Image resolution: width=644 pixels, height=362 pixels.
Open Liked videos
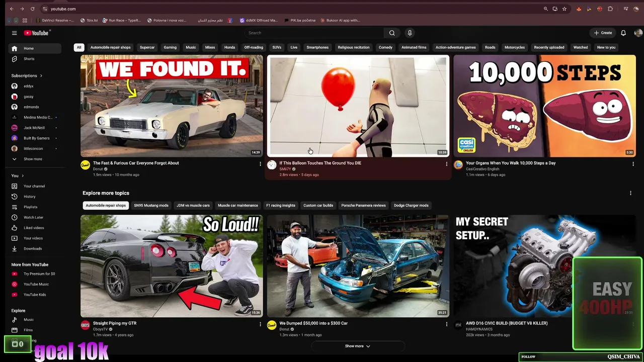click(35, 228)
